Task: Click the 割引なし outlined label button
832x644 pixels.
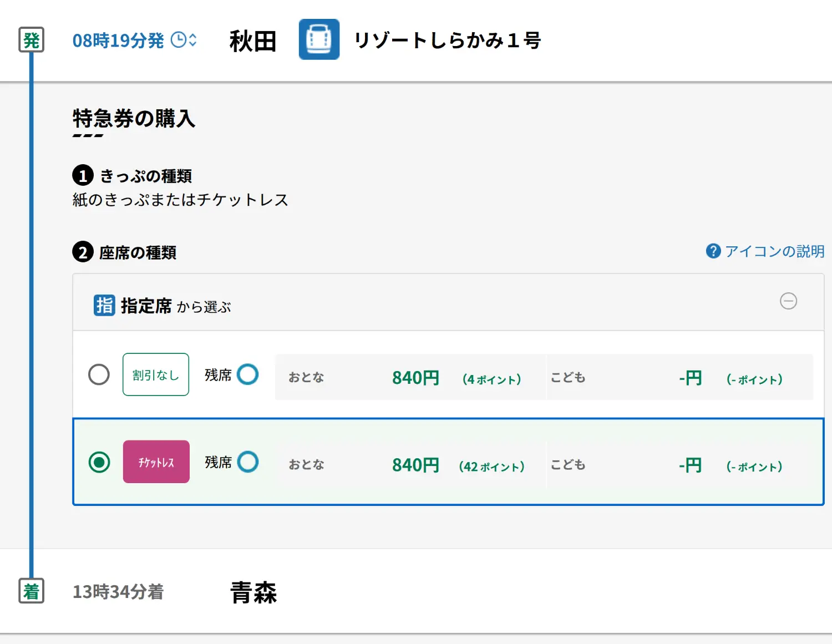Action: tap(156, 375)
